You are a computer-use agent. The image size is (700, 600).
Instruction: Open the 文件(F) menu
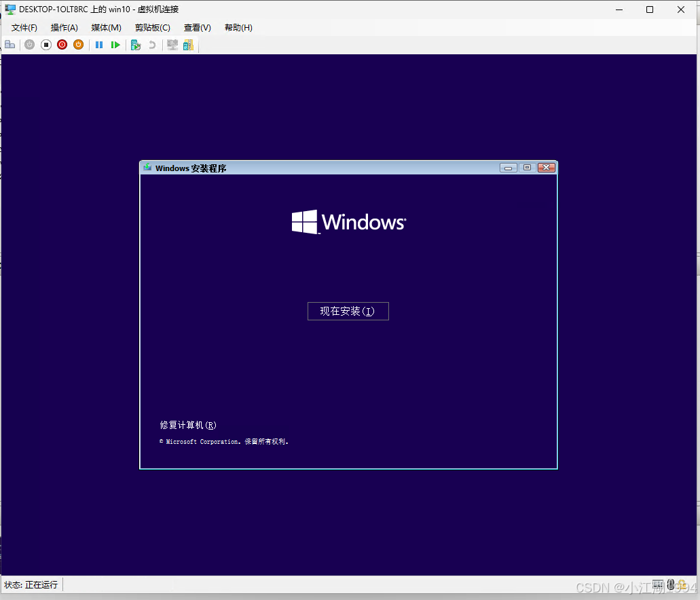pos(24,28)
